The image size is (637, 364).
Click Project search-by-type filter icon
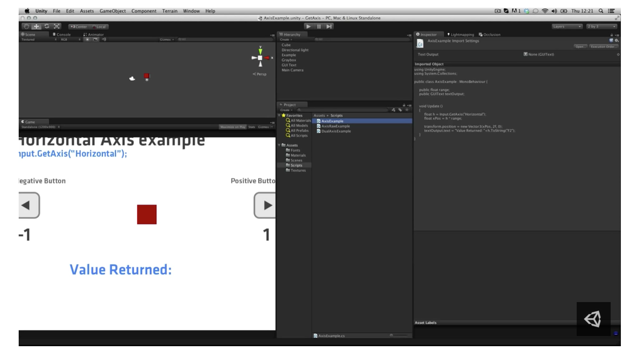pos(393,110)
